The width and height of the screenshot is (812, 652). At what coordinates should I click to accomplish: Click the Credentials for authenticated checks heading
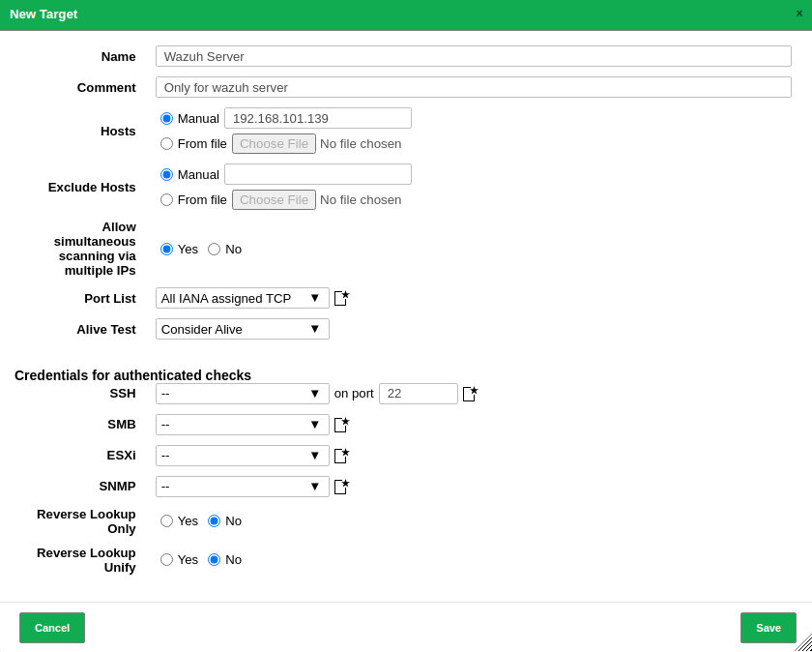coord(132,375)
